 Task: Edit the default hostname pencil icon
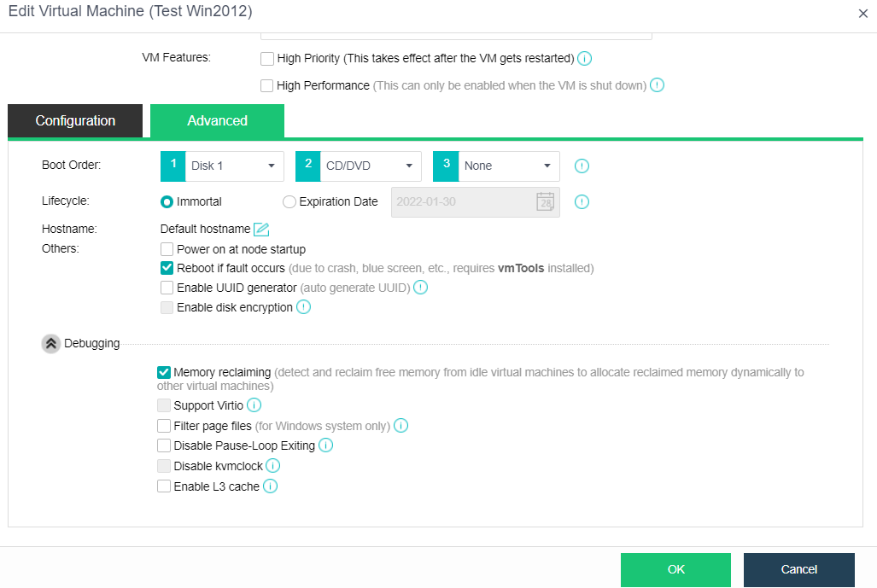261,229
